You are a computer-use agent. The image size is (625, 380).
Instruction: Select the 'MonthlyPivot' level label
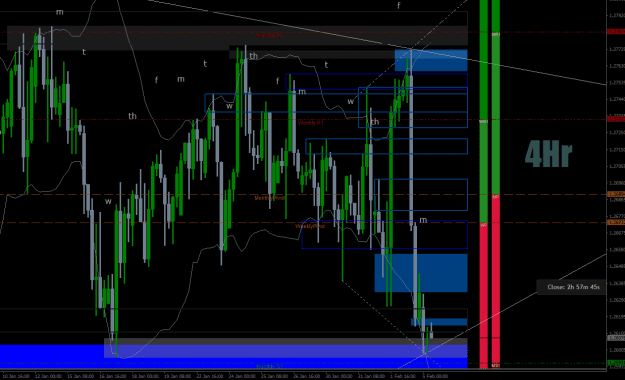(x=270, y=198)
